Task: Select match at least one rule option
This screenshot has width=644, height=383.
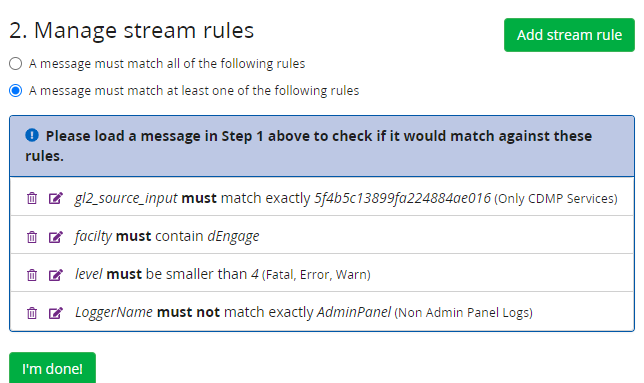Action: [x=16, y=90]
